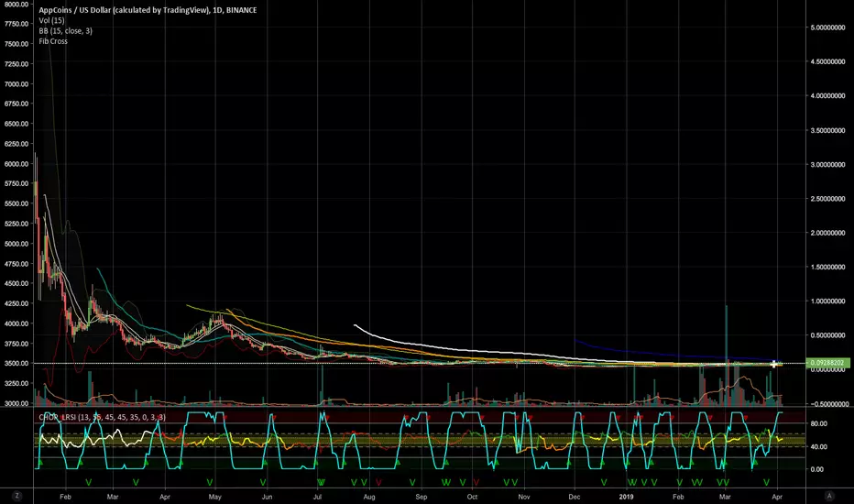This screenshot has height=504, width=854.
Task: Click the 6000.00 value on the left axis
Action: [x=16, y=164]
